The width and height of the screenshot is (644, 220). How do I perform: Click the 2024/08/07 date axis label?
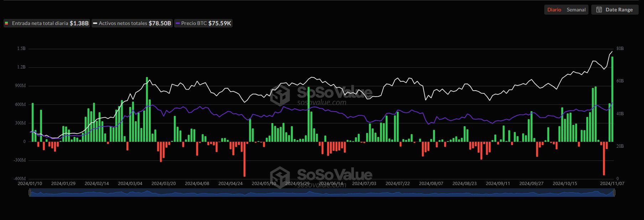pos(431,184)
